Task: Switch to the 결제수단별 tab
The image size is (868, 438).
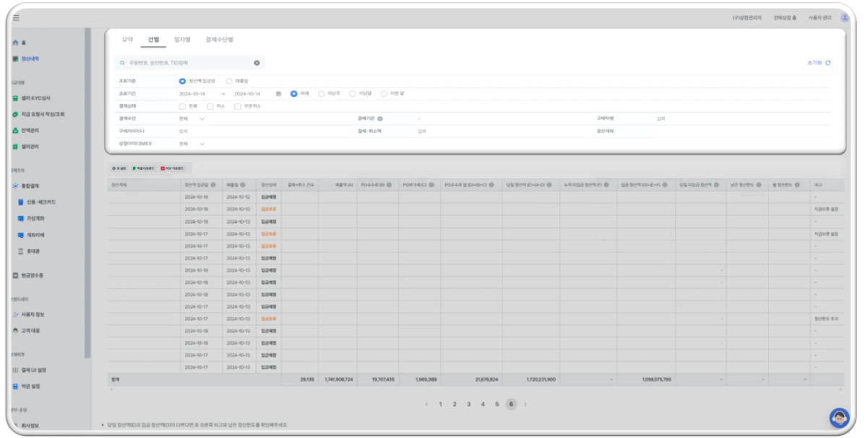Action: 219,40
